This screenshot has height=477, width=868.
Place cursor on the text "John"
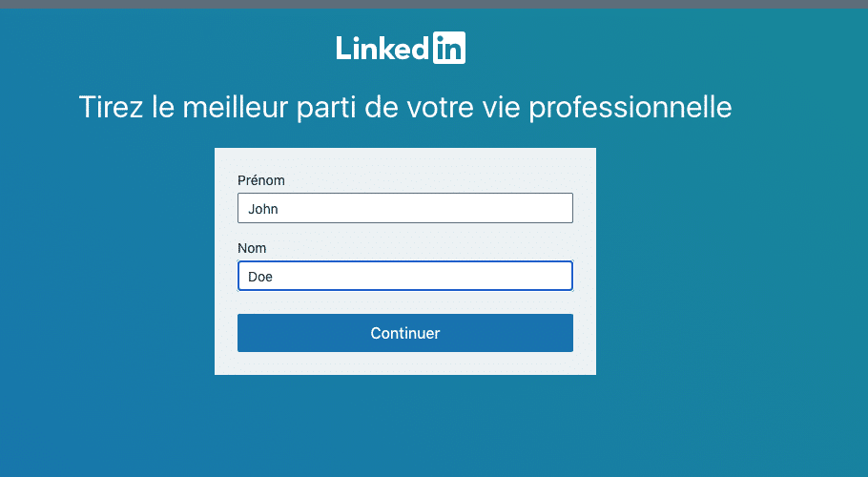[x=263, y=209]
